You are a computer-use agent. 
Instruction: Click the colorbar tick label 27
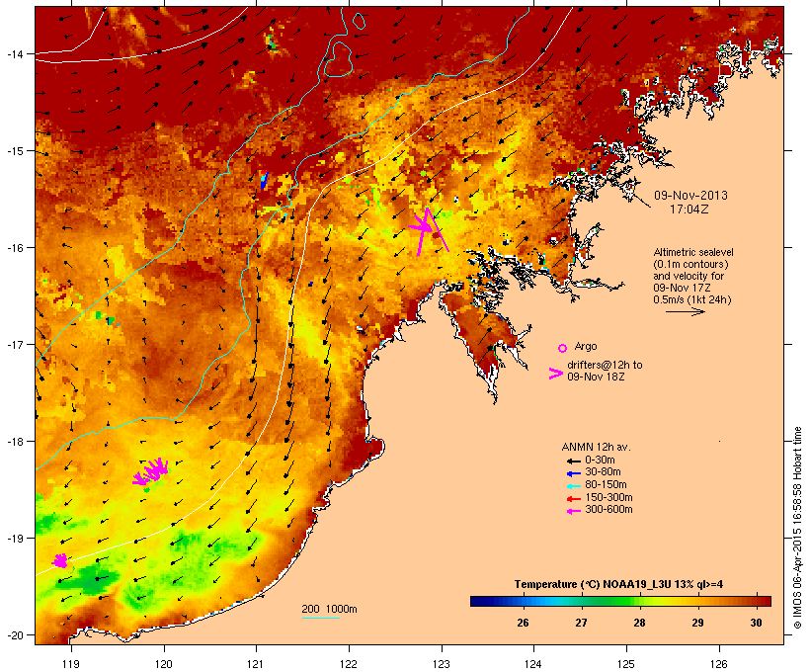pyautogui.click(x=581, y=623)
